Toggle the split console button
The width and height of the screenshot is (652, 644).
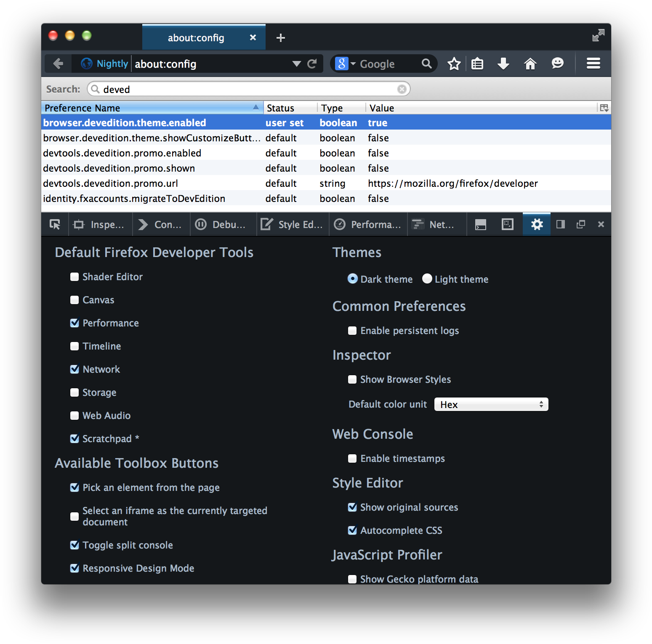(480, 224)
